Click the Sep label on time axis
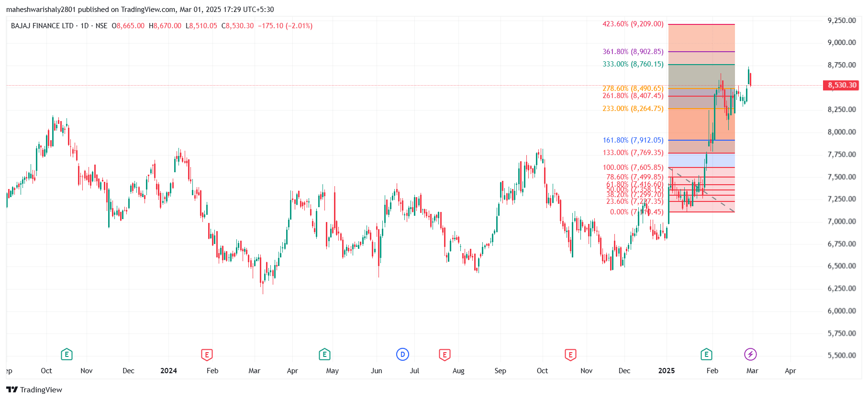Screen dimensions: 868x400 [x=500, y=371]
